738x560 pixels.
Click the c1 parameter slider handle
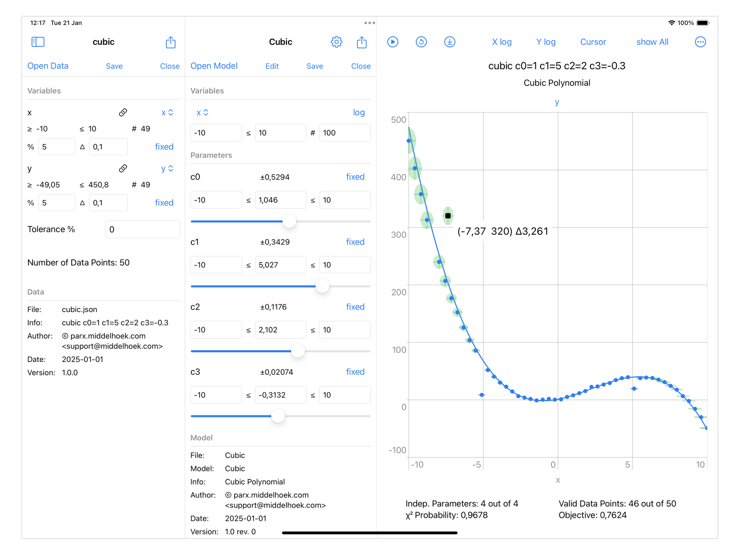[322, 286]
